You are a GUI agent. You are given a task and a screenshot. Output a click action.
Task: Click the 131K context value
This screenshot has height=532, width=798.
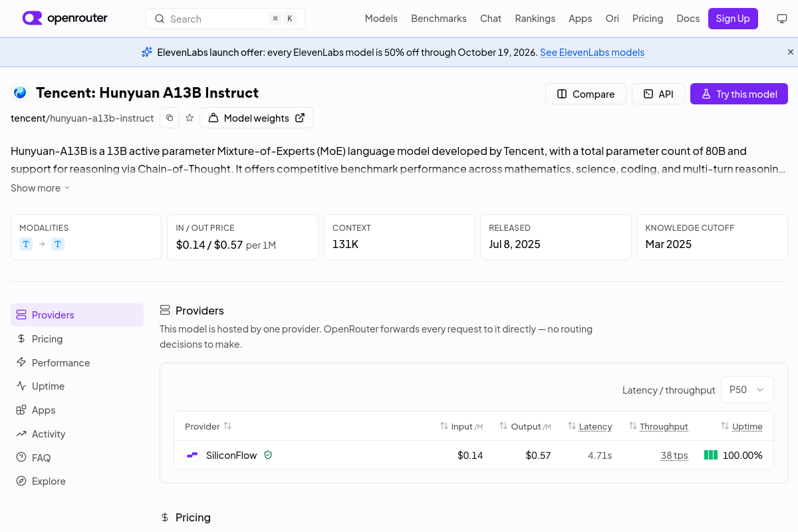click(x=346, y=244)
